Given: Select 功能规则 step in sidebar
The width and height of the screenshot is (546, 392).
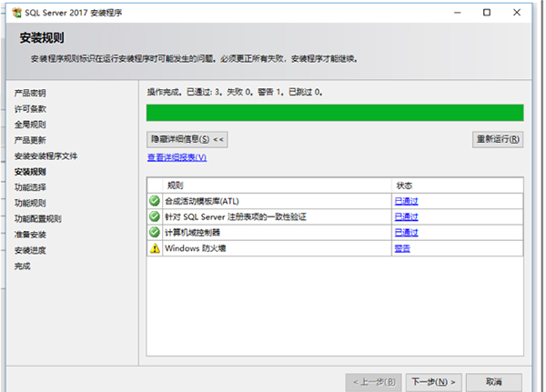Looking at the screenshot, I should click(x=30, y=203).
